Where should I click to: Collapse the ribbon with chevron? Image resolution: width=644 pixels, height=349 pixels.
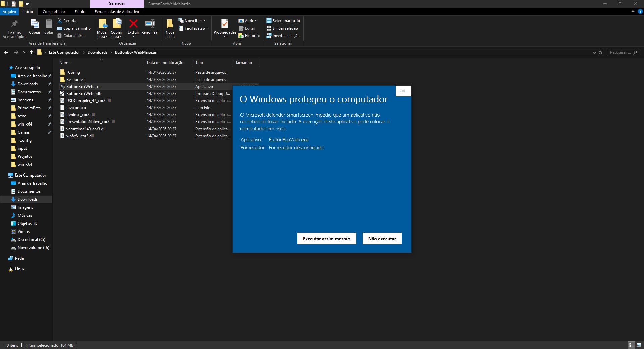pos(633,12)
